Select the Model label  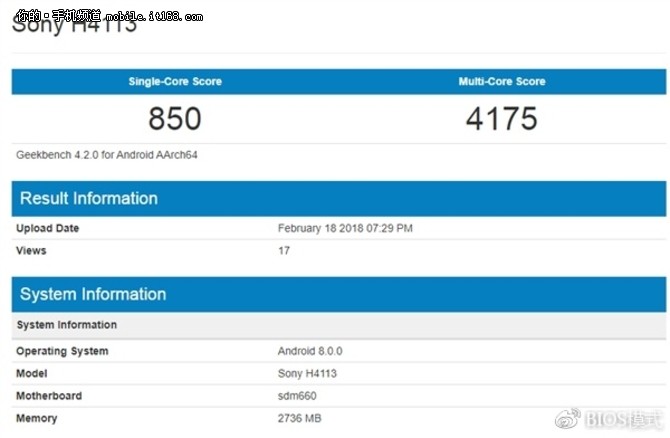pyautogui.click(x=32, y=373)
